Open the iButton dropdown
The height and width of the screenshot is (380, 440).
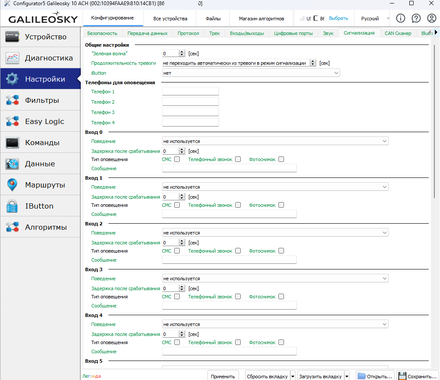pos(251,73)
